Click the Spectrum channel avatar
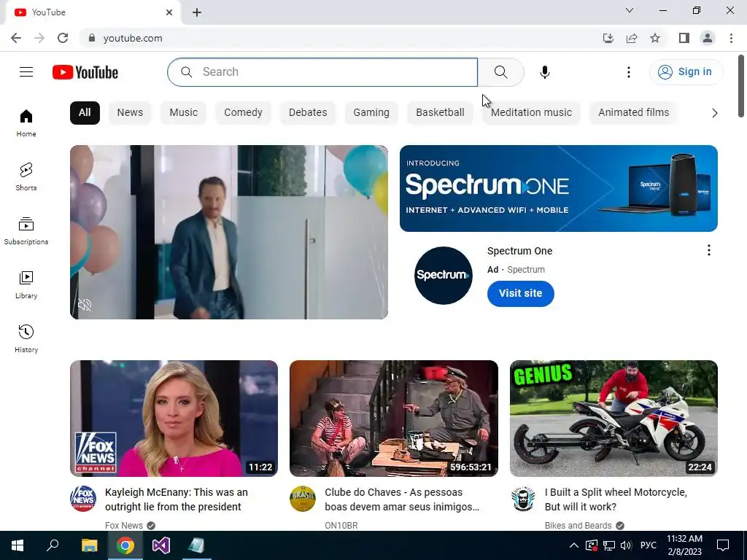The width and height of the screenshot is (747, 560). coord(443,275)
